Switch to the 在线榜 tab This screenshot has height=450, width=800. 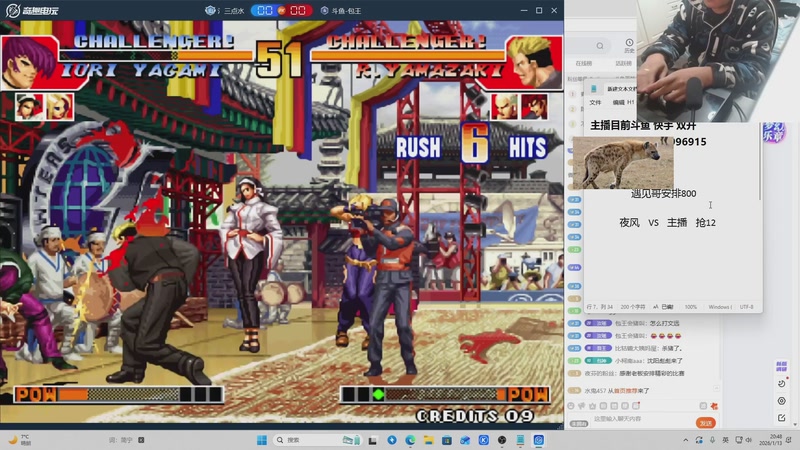(584, 63)
